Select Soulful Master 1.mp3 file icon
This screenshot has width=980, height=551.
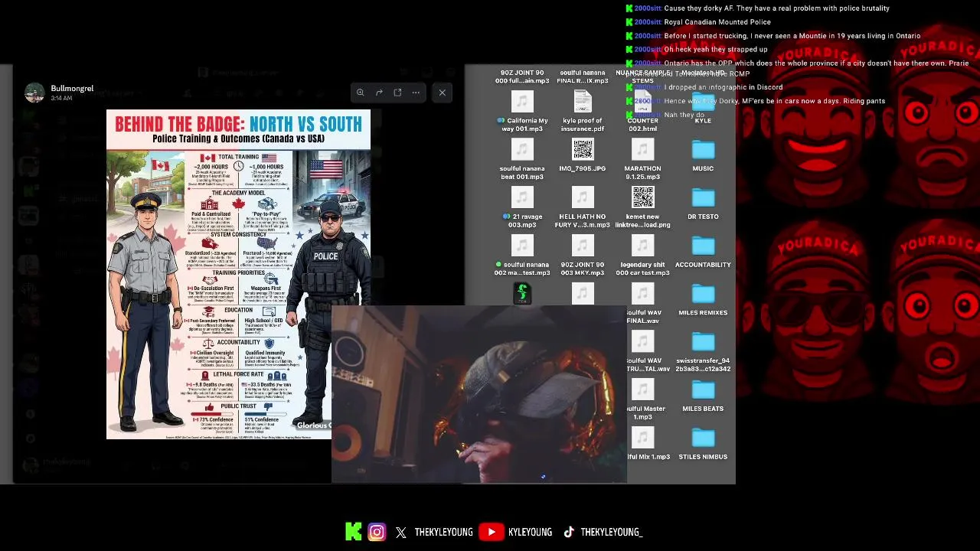(x=642, y=390)
